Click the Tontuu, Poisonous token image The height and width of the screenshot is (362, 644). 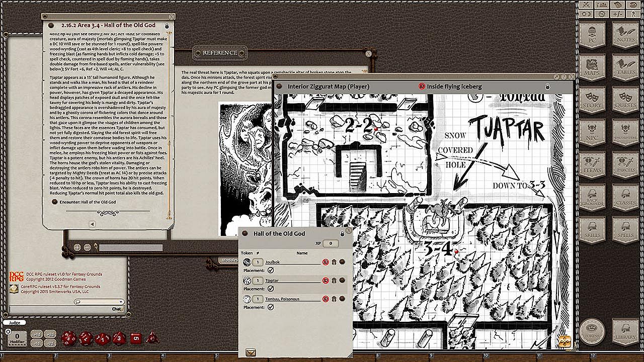coord(247,299)
